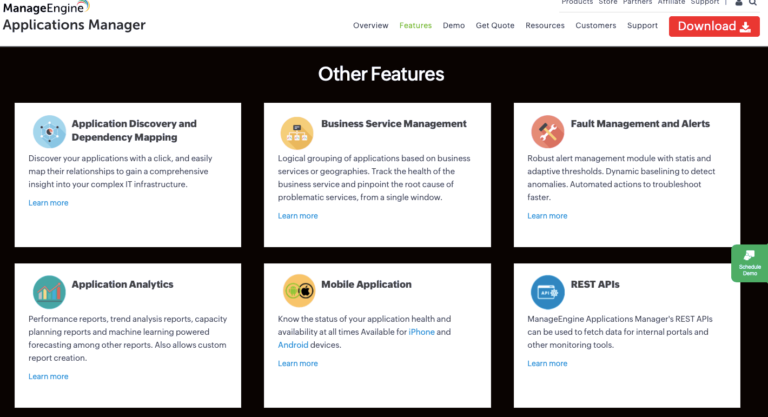Open Support in the main navigation bar

642,25
